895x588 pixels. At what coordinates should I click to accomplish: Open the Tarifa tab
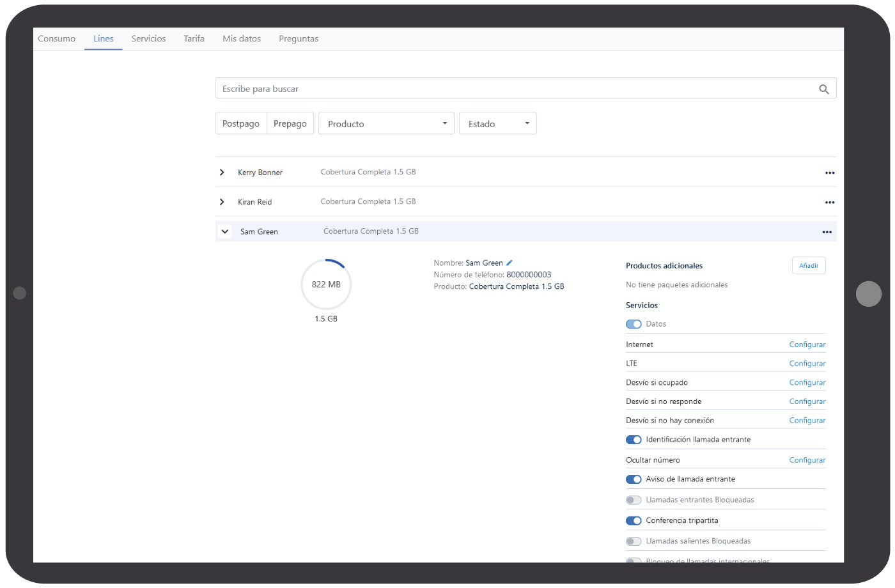coord(194,39)
